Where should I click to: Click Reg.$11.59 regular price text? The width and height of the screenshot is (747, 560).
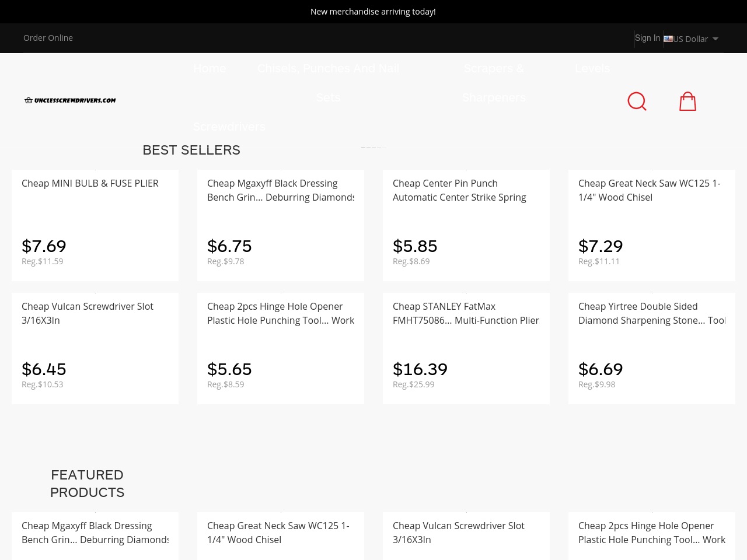click(42, 261)
